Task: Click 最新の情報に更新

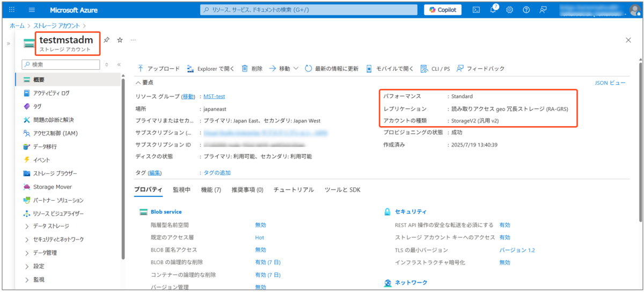Action: coord(332,69)
